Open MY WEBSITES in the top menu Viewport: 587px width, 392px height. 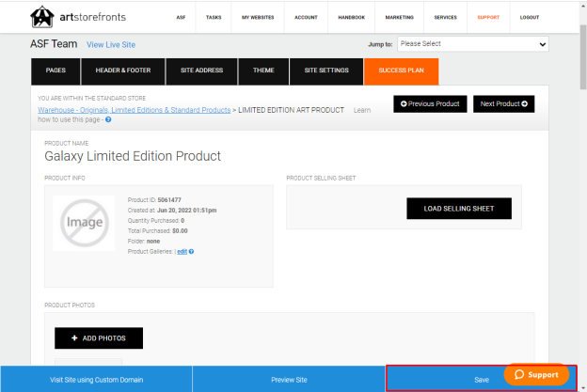[258, 17]
